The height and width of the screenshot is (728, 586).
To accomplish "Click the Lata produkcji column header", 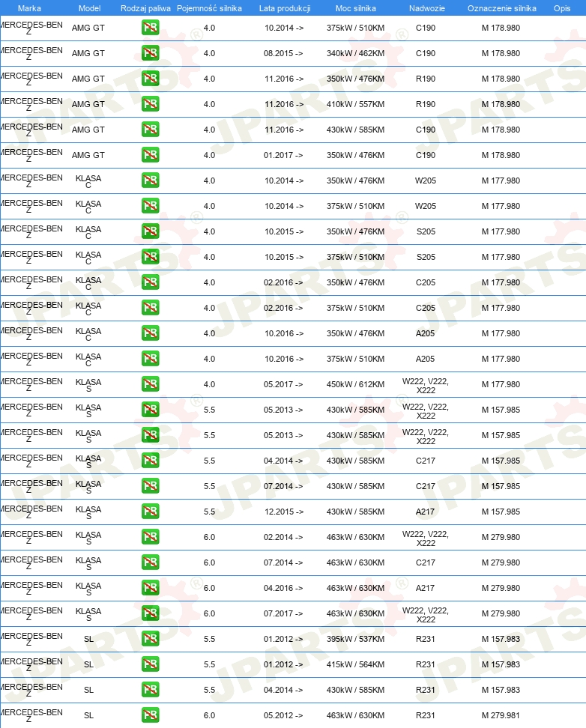I will coord(285,8).
